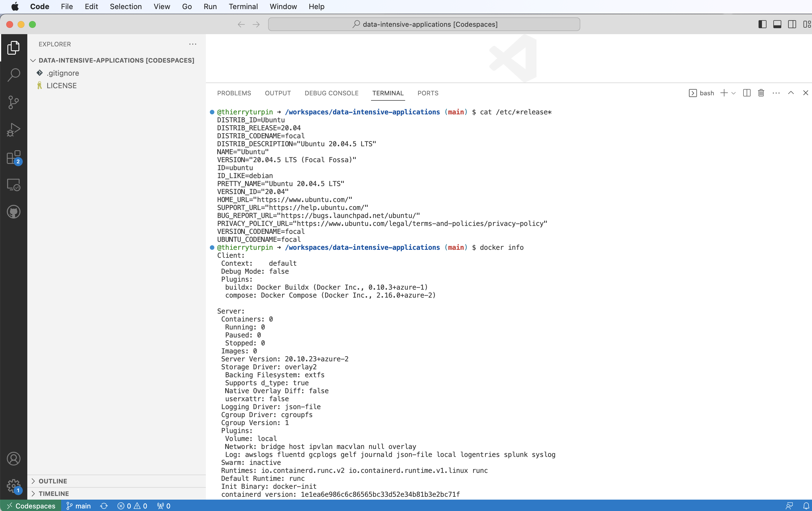This screenshot has width=812, height=511.
Task: Open the Terminal menu in menu bar
Action: pyautogui.click(x=243, y=7)
